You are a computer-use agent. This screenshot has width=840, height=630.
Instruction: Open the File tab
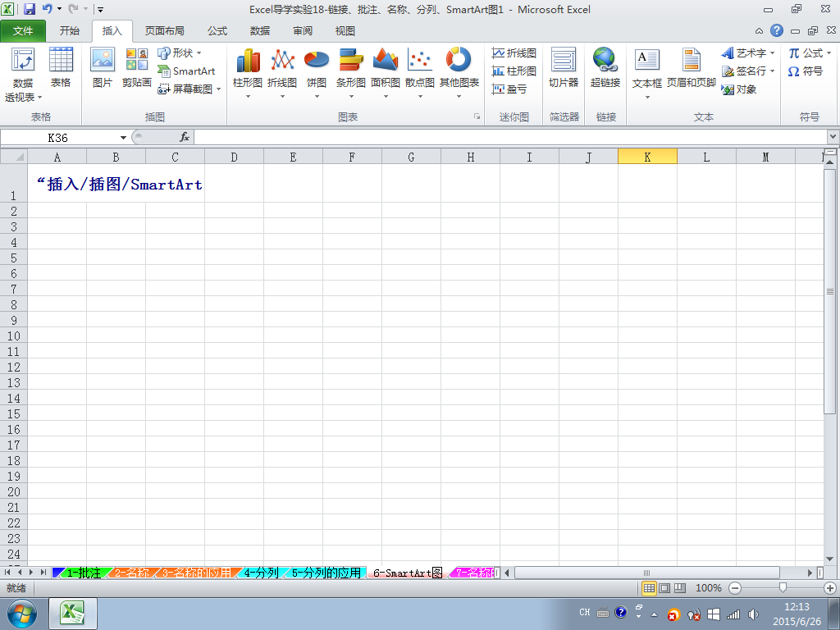click(x=23, y=31)
